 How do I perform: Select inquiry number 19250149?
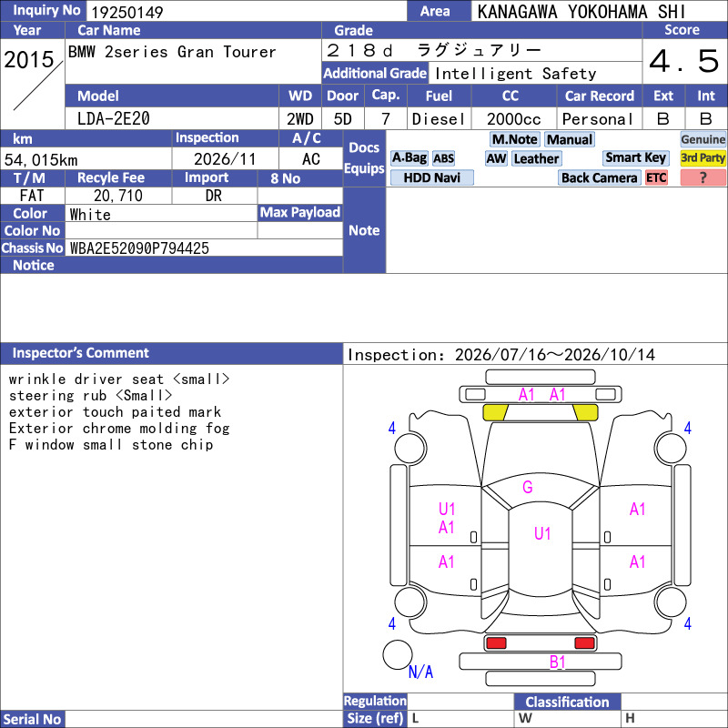pos(127,13)
